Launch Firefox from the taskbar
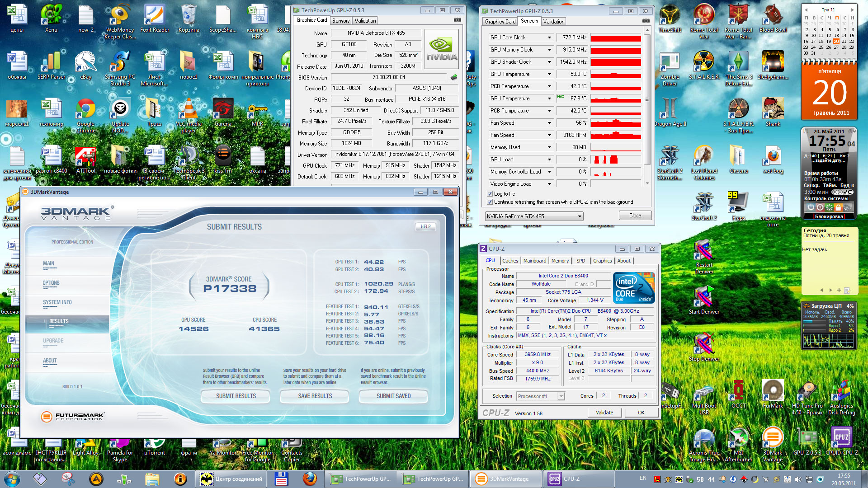 tap(310, 479)
